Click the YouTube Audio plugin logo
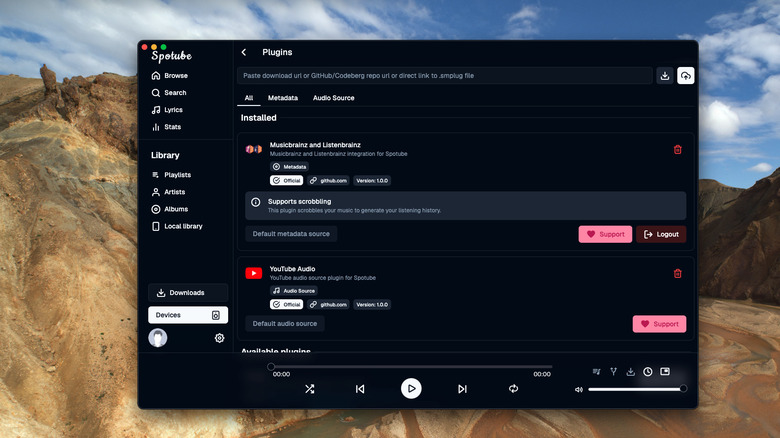 click(254, 273)
